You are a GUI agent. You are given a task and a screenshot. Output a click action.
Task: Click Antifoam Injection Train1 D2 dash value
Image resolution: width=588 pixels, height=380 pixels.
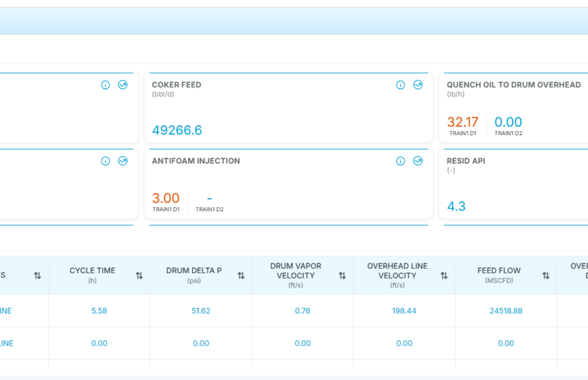point(210,198)
